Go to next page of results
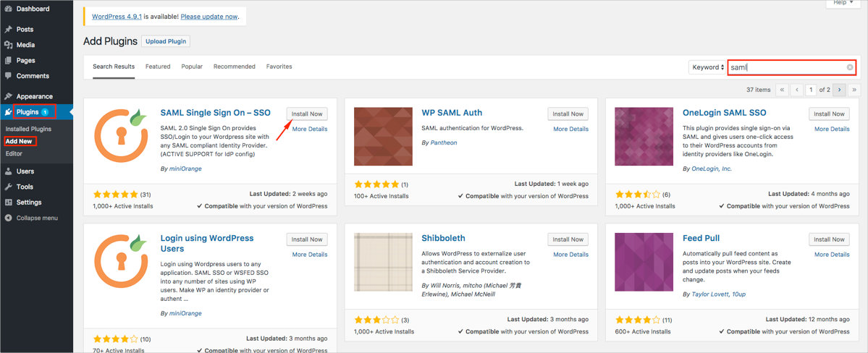 coord(839,90)
